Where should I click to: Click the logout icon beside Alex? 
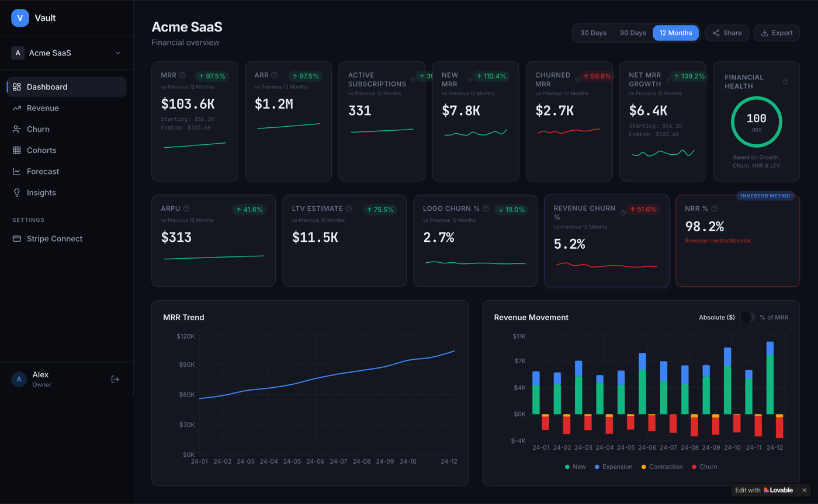click(x=115, y=379)
